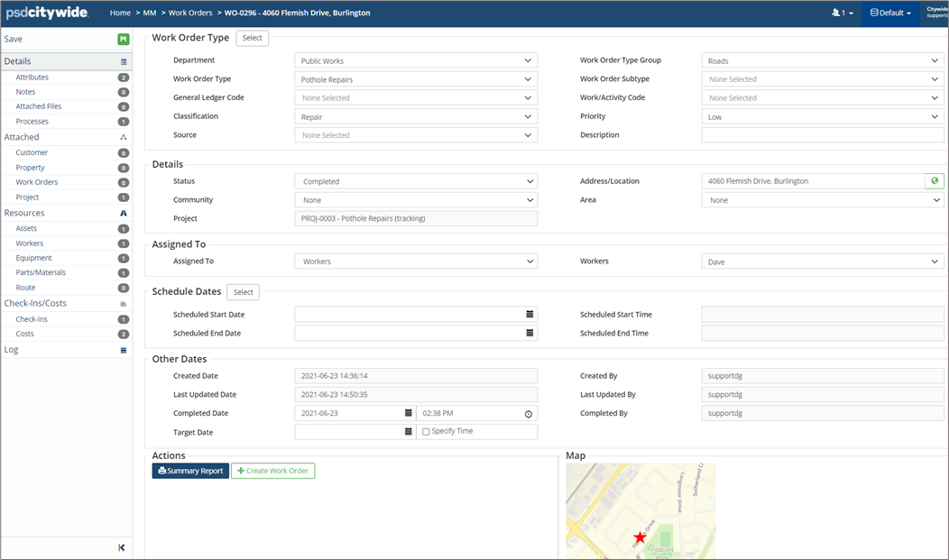Navigate to Work Orders in the breadcrumb
The width and height of the screenshot is (949, 560).
[189, 14]
